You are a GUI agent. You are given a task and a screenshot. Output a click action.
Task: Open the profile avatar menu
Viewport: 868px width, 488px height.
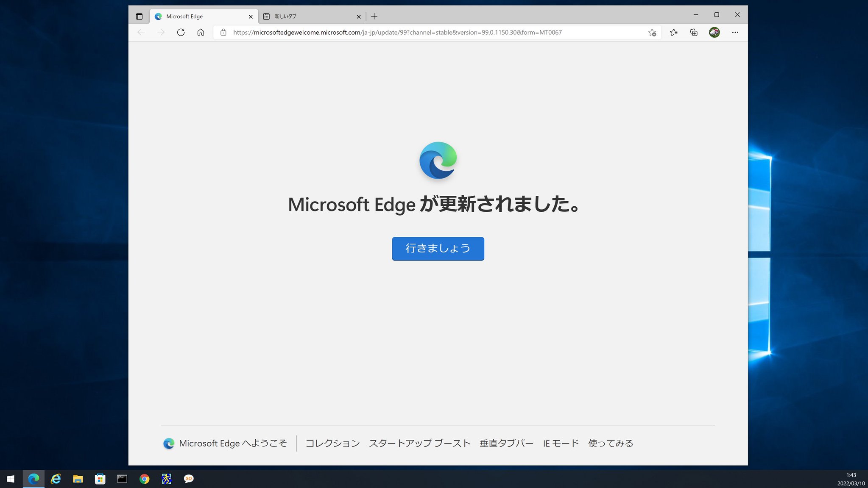(714, 32)
